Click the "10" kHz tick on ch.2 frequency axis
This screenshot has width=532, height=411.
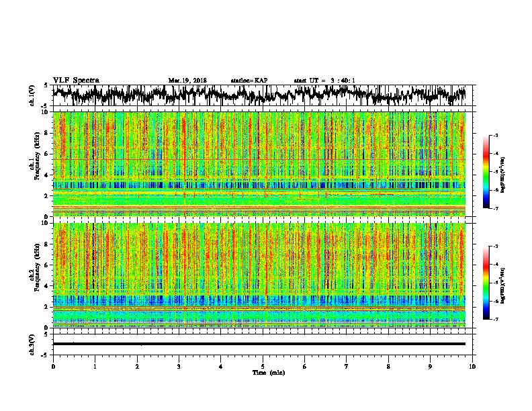(44, 223)
